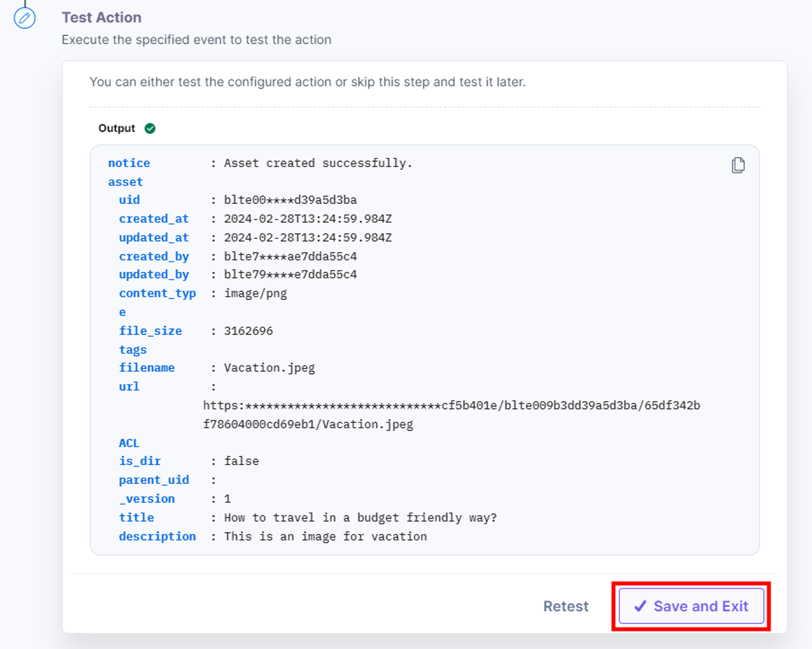
Task: Click the notice key in output
Action: tap(129, 163)
